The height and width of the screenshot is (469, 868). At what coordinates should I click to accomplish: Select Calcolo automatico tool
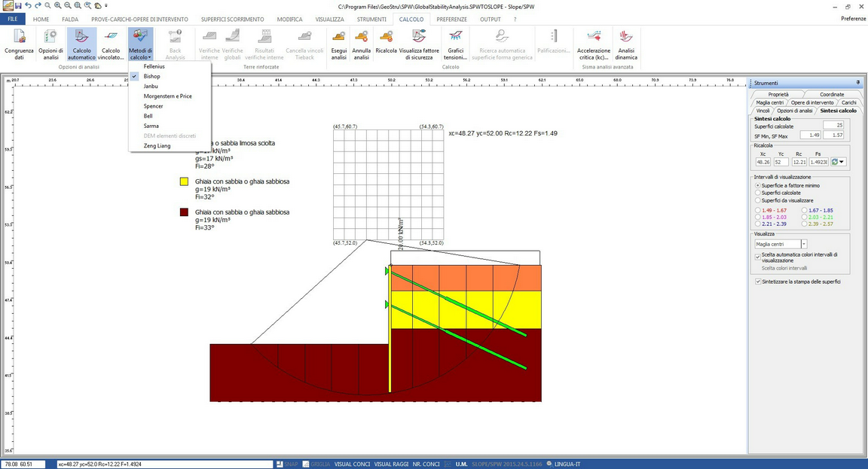point(82,45)
